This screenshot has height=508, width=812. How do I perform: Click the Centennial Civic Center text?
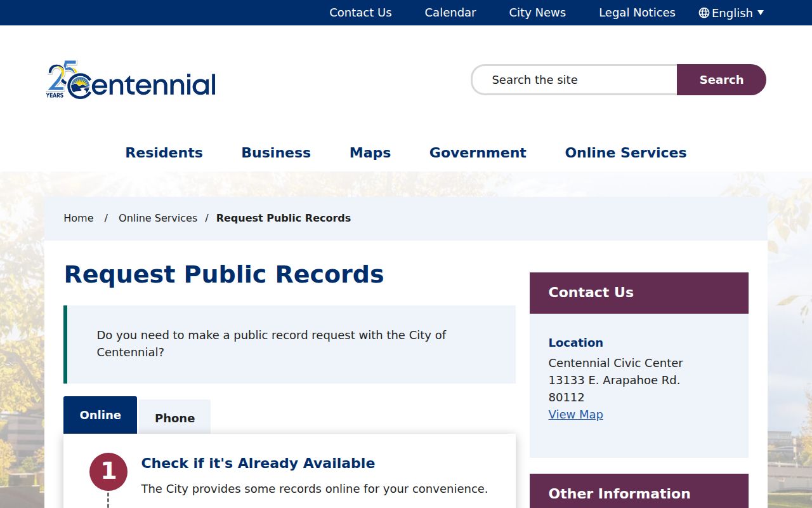point(615,363)
